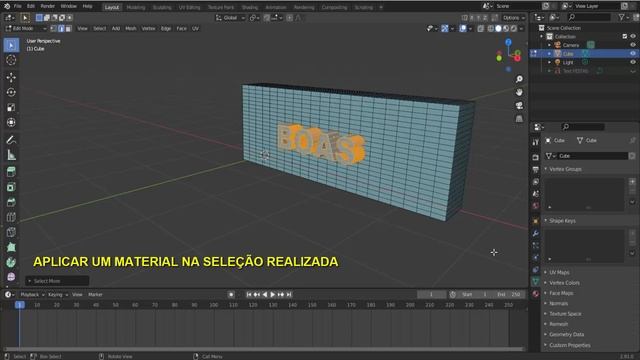Enable vertex select mode
This screenshot has width=640, height=360.
click(53, 29)
